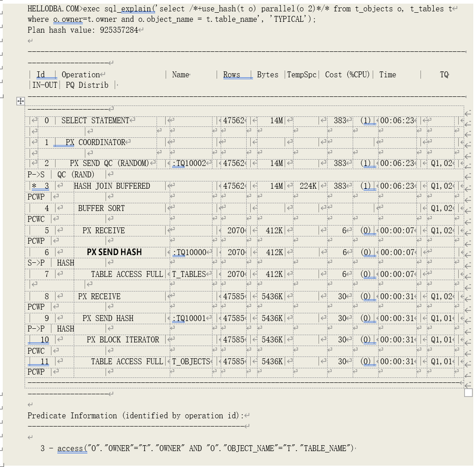Click the underlined Rows column header

(232, 75)
